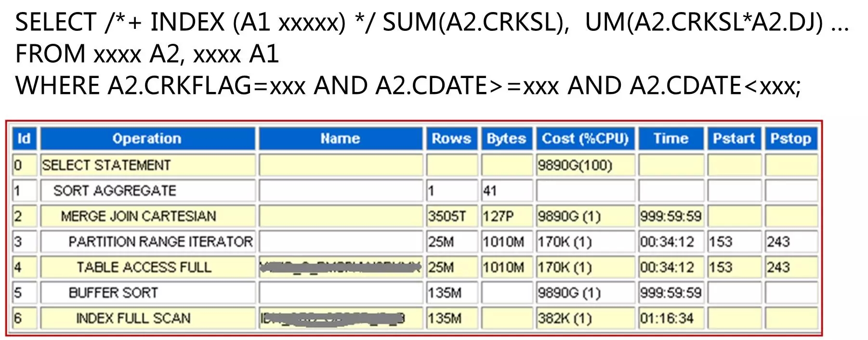Click the Bytes column header
868x340 pixels.
(506, 139)
